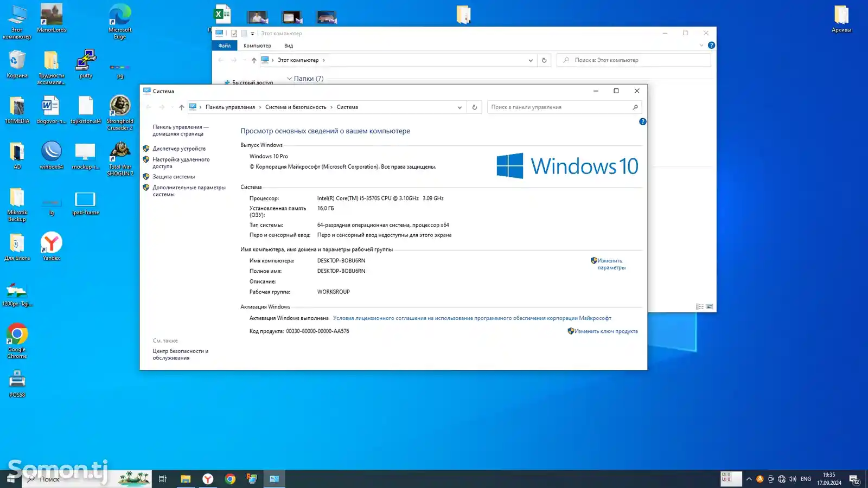This screenshot has height=488, width=868.
Task: Show hidden tray icons chevron
Action: click(749, 479)
